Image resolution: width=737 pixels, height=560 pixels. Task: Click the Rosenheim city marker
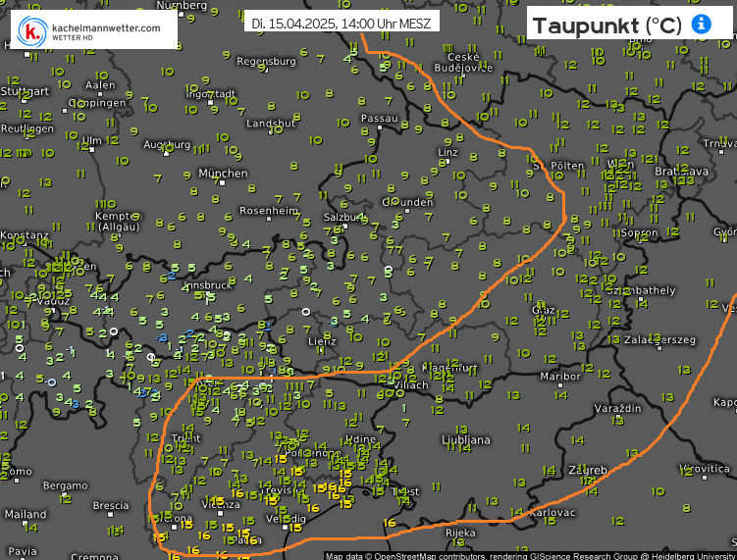coord(268,221)
